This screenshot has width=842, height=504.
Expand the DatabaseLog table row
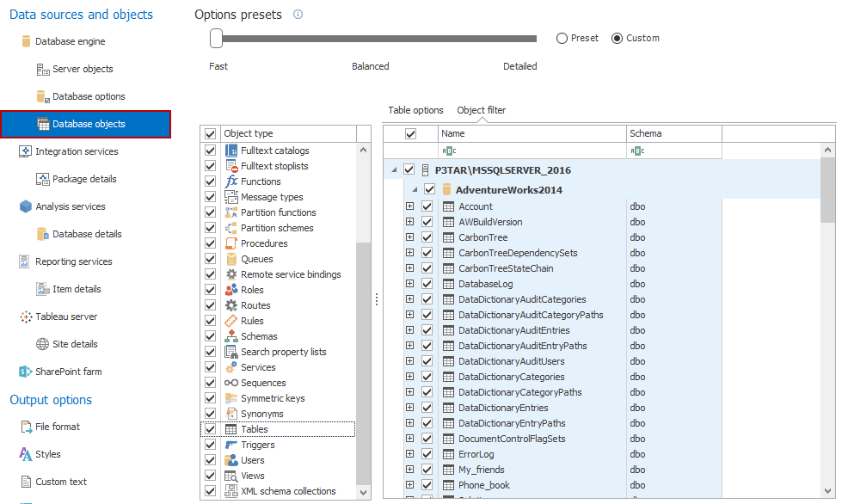pyautogui.click(x=409, y=284)
